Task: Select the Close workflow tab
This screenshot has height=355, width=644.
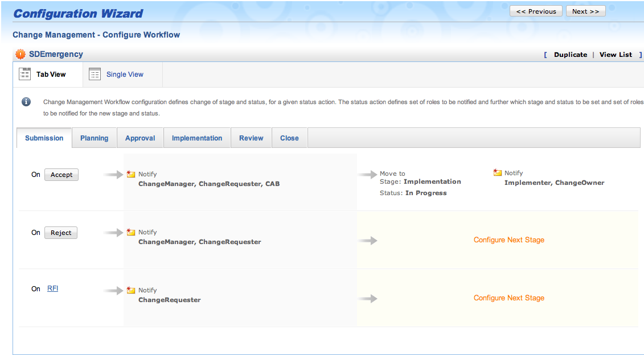Action: coord(289,138)
